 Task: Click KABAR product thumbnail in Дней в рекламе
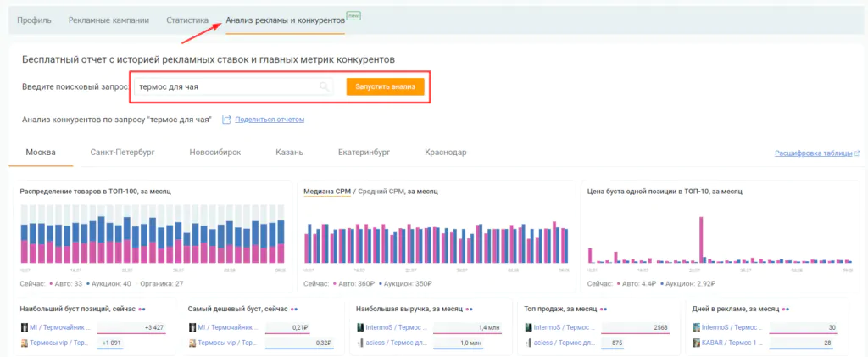[696, 343]
